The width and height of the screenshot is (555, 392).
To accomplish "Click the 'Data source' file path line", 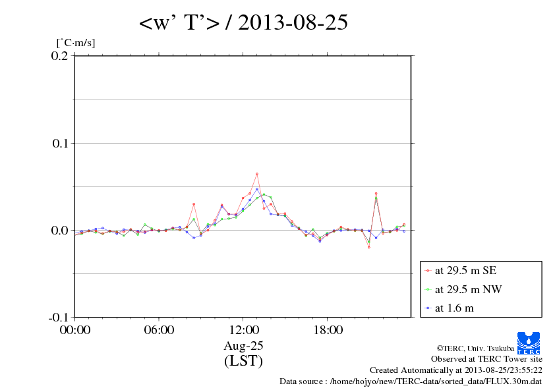I will click(x=411, y=381).
